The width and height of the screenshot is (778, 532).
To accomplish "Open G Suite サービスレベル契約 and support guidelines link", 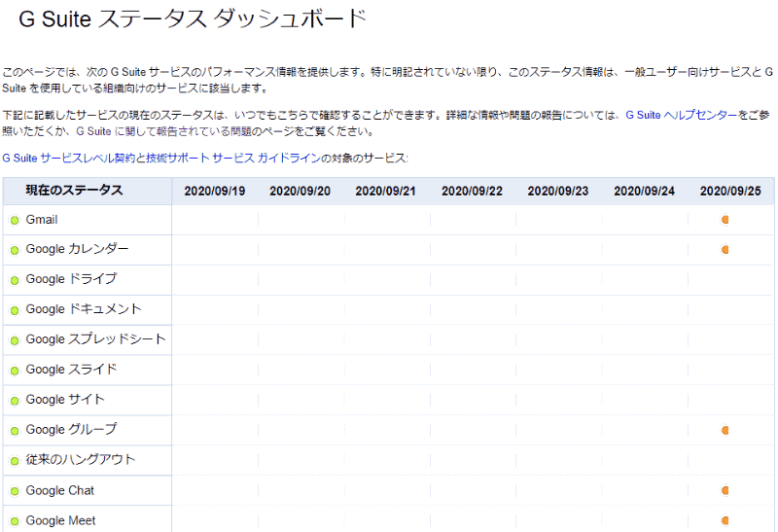I will (x=161, y=159).
